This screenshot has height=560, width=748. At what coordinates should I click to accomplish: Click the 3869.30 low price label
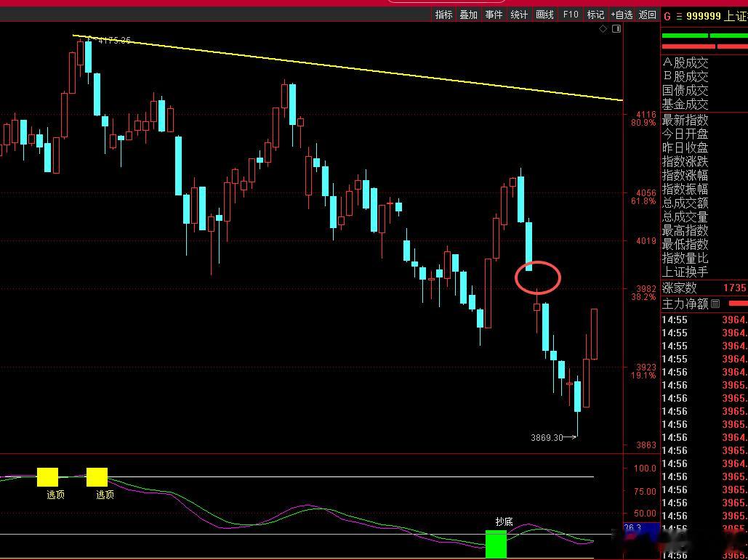pos(547,437)
